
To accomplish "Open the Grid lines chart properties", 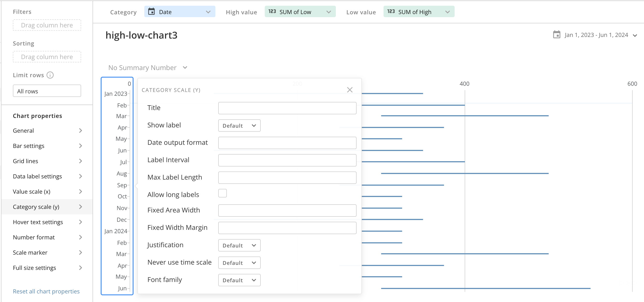I will tap(47, 161).
